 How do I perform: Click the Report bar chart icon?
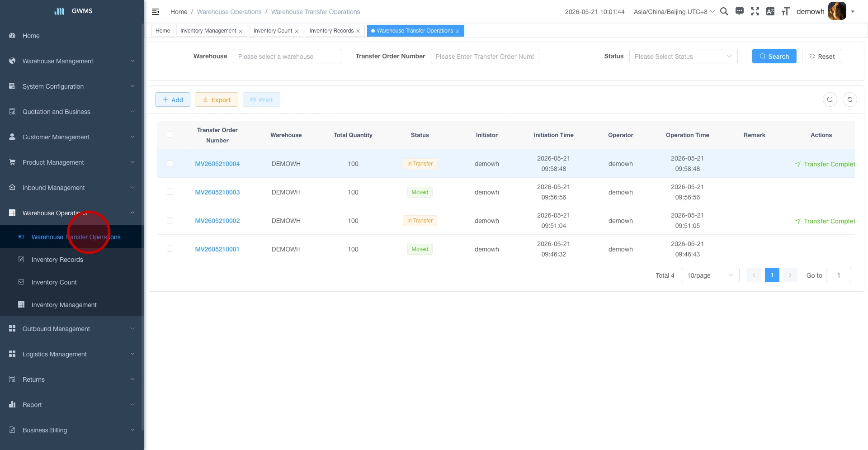tap(12, 404)
